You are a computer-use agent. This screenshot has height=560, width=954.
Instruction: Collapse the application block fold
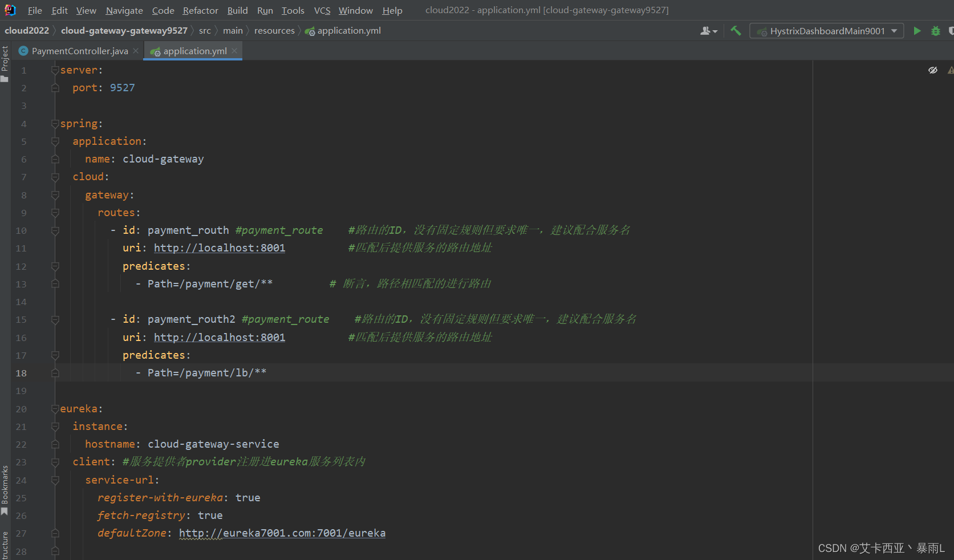click(x=55, y=141)
